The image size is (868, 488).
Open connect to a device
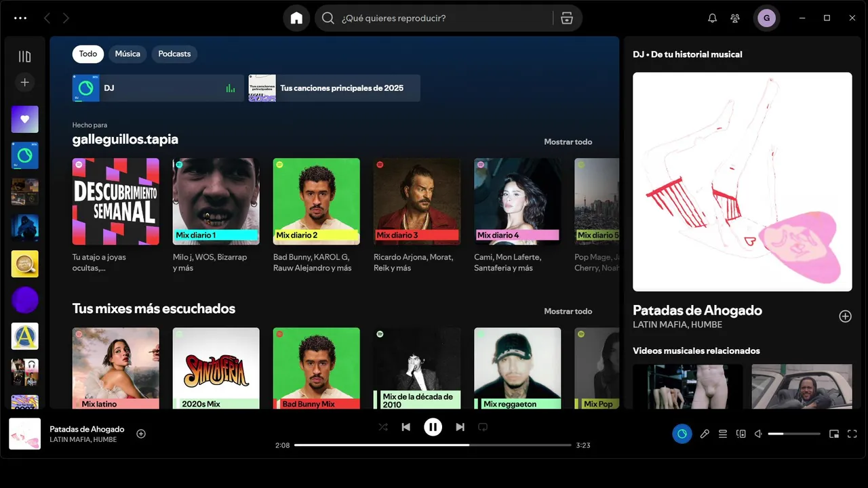[x=741, y=434]
